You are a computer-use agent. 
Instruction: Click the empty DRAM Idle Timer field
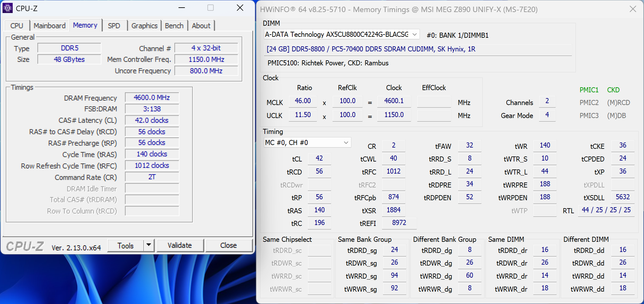pyautogui.click(x=152, y=188)
